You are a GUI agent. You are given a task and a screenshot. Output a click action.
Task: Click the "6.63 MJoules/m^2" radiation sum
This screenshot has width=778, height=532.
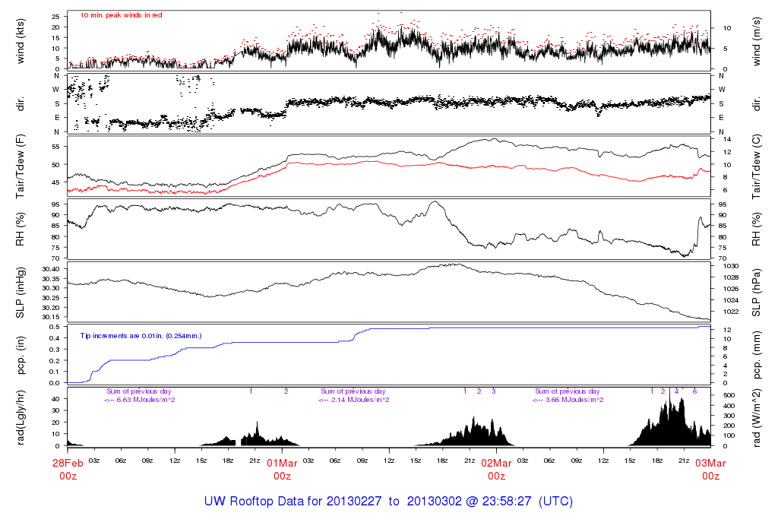point(145,400)
